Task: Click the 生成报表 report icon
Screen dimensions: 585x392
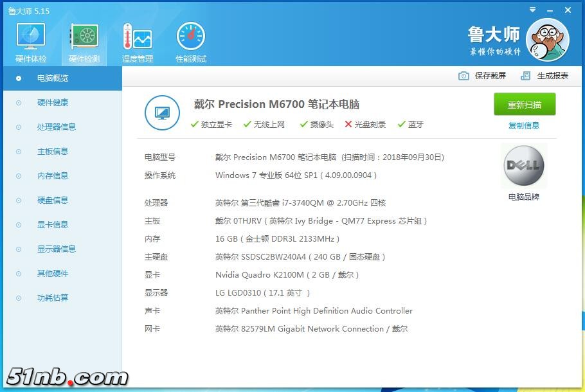Action: coord(525,76)
